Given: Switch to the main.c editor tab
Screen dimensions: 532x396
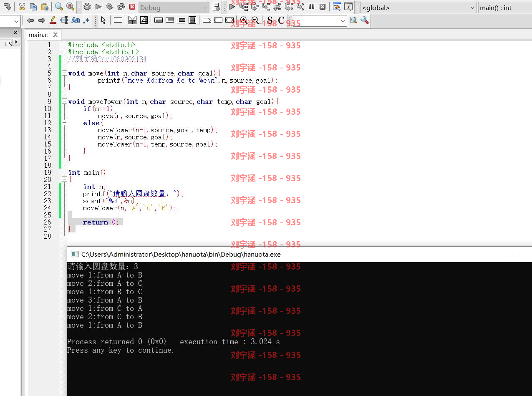Looking at the screenshot, I should [x=38, y=35].
